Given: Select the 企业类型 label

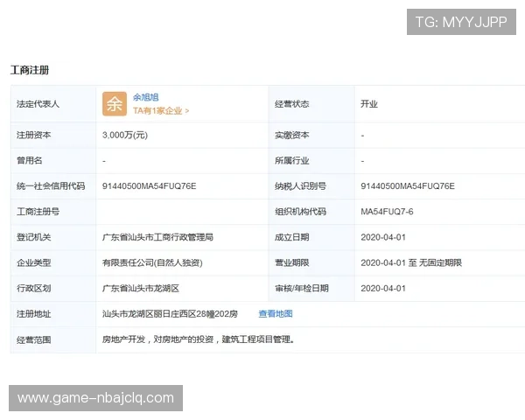Looking at the screenshot, I should (x=34, y=262).
